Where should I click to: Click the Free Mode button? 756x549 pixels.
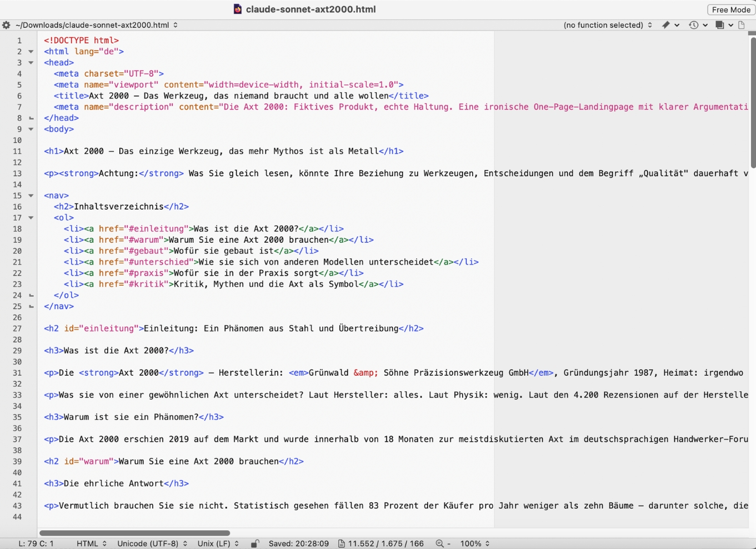click(730, 9)
